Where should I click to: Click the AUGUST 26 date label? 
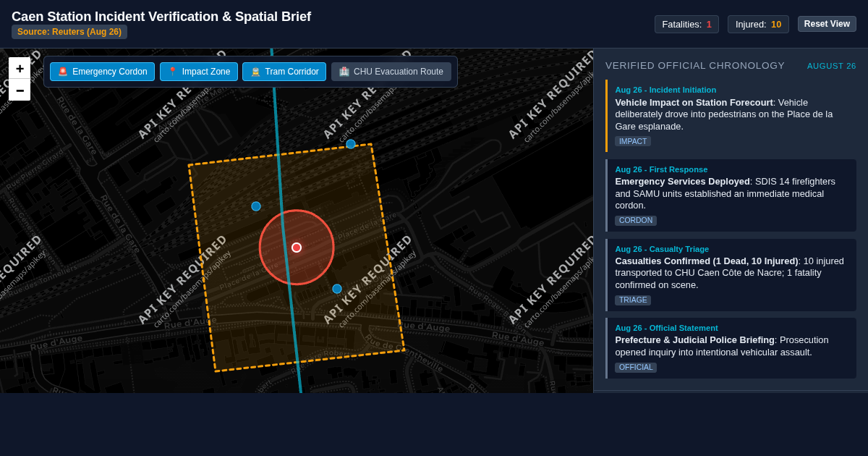coord(832,66)
